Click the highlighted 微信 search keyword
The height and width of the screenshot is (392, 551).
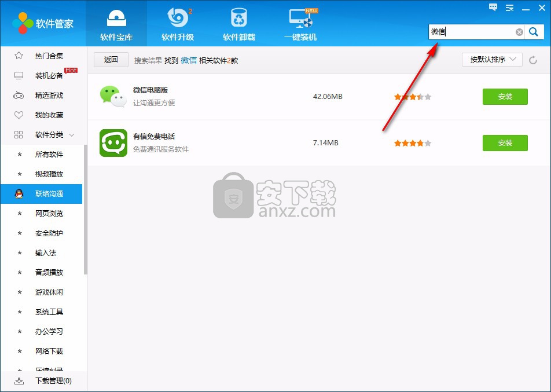coord(189,60)
